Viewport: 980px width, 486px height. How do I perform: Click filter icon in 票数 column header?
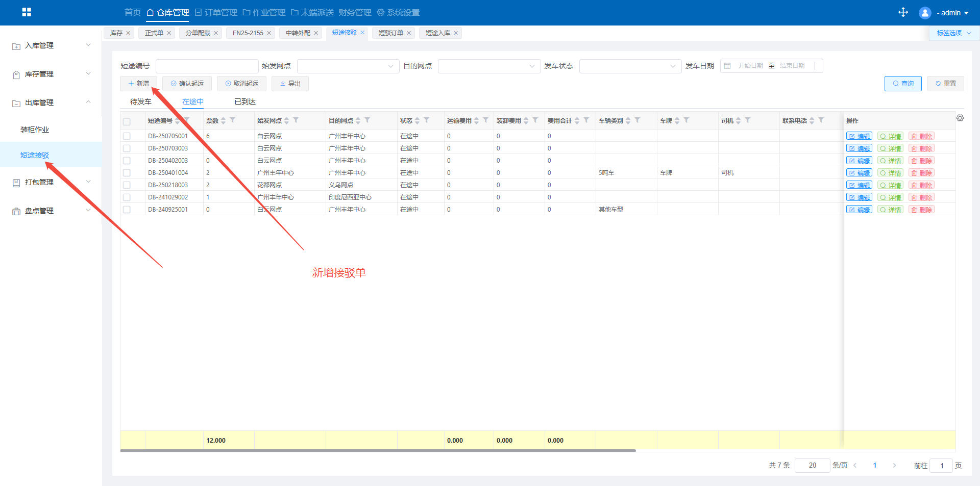tap(233, 120)
